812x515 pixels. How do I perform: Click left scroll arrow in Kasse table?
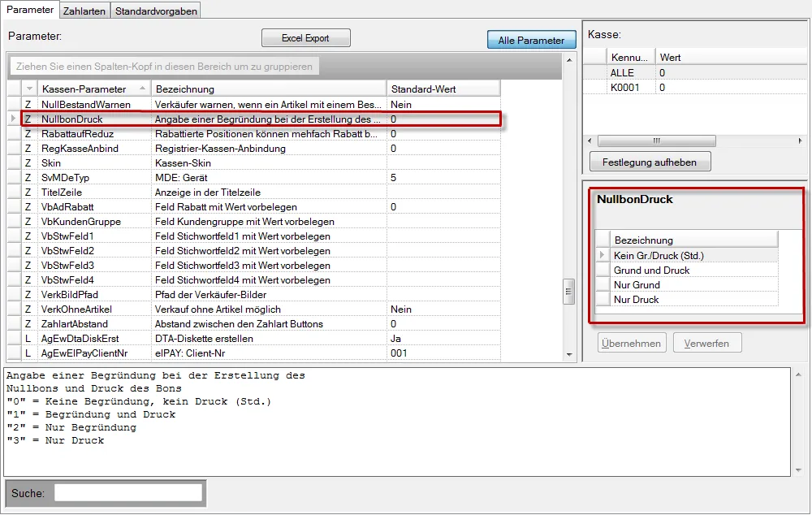(590, 141)
